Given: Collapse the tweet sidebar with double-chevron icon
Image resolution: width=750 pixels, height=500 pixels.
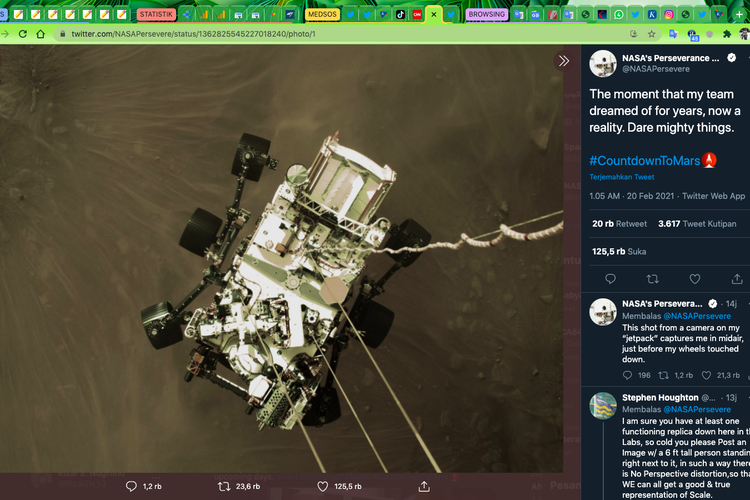Looking at the screenshot, I should [564, 61].
